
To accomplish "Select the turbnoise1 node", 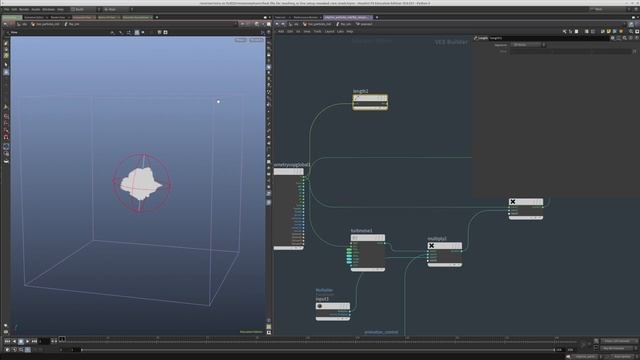I will [x=367, y=252].
